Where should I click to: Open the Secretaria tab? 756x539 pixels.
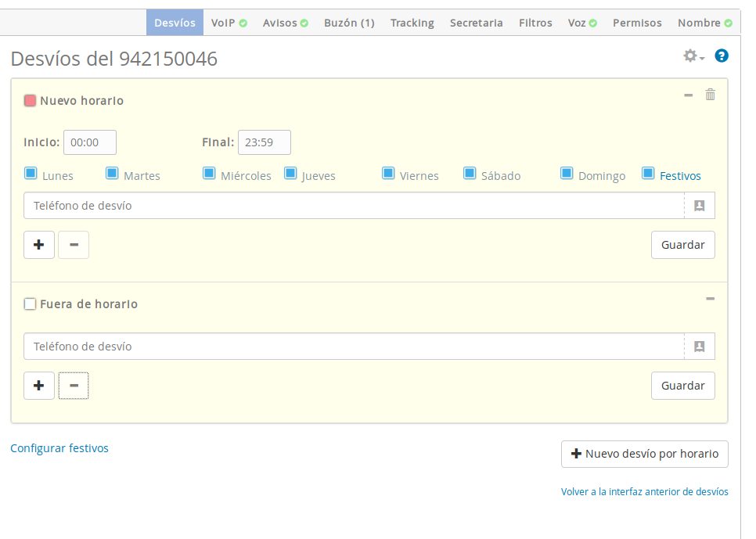[x=476, y=23]
